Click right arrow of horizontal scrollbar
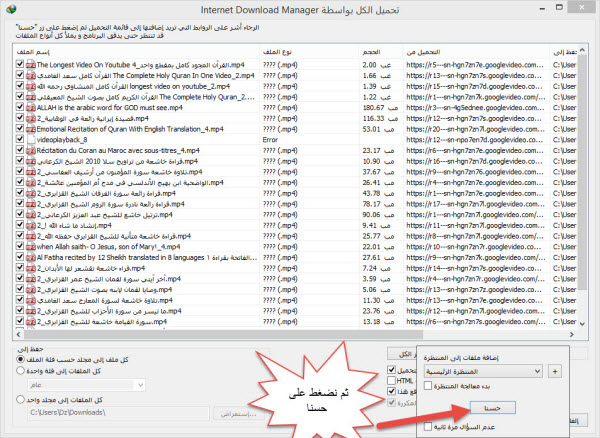 coord(572,335)
